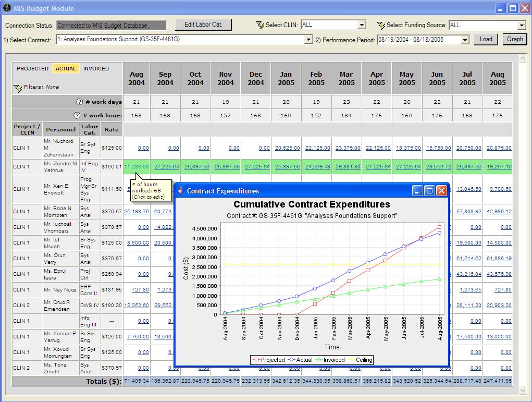Switch to the ACTUAL view tab
This screenshot has height=402, width=532.
66,69
